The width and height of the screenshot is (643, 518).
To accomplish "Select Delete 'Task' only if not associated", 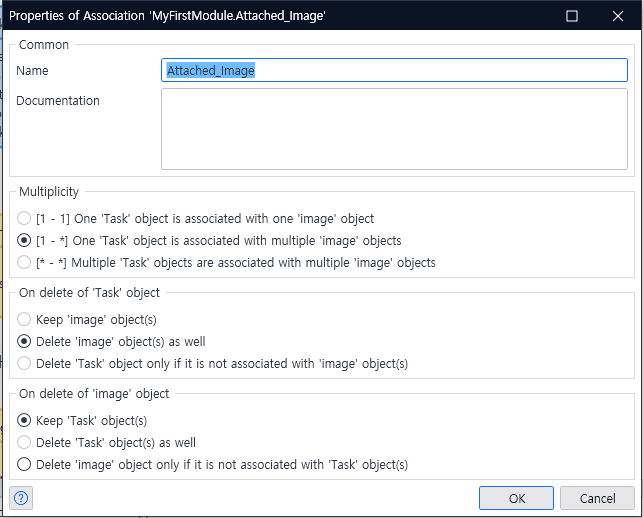I will (x=25, y=364).
